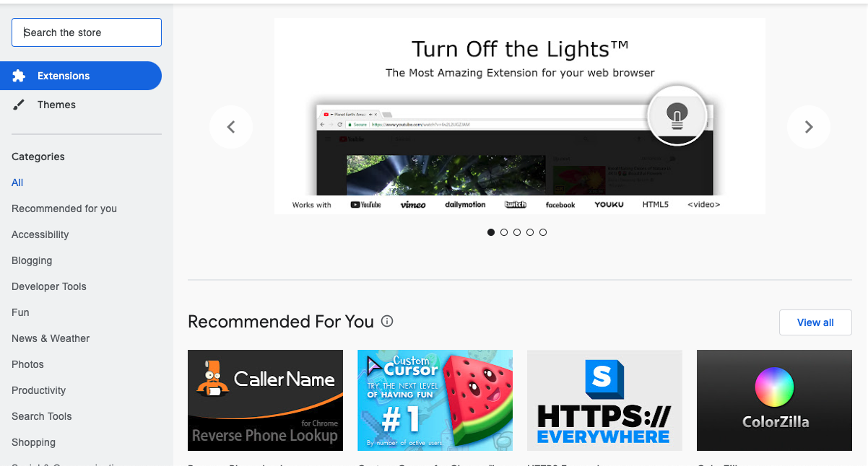Viewport: 868px width, 466px height.
Task: Click in the Search the store field
Action: tap(87, 32)
